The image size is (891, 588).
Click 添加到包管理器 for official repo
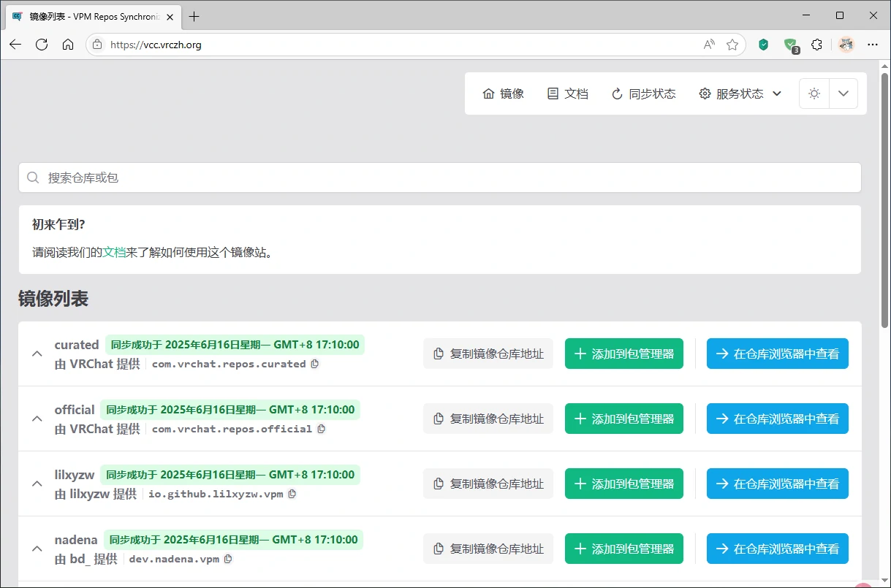click(x=623, y=419)
